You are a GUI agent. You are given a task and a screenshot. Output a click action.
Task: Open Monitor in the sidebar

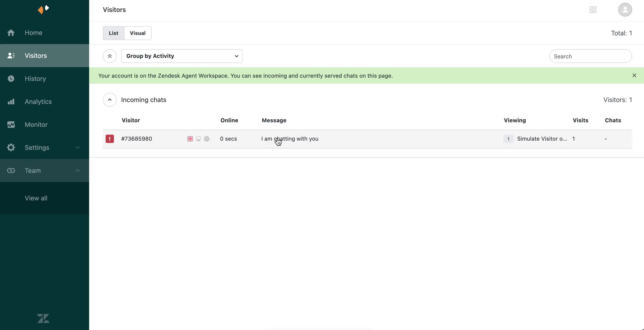pyautogui.click(x=45, y=125)
